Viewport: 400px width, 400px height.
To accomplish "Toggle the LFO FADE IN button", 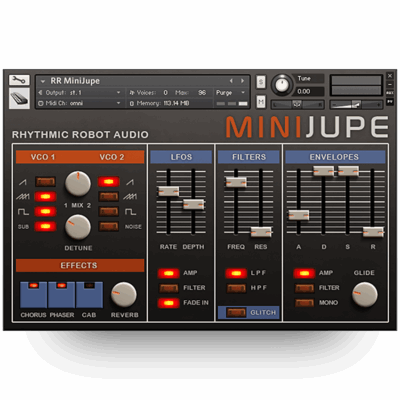I will pyautogui.click(x=169, y=303).
